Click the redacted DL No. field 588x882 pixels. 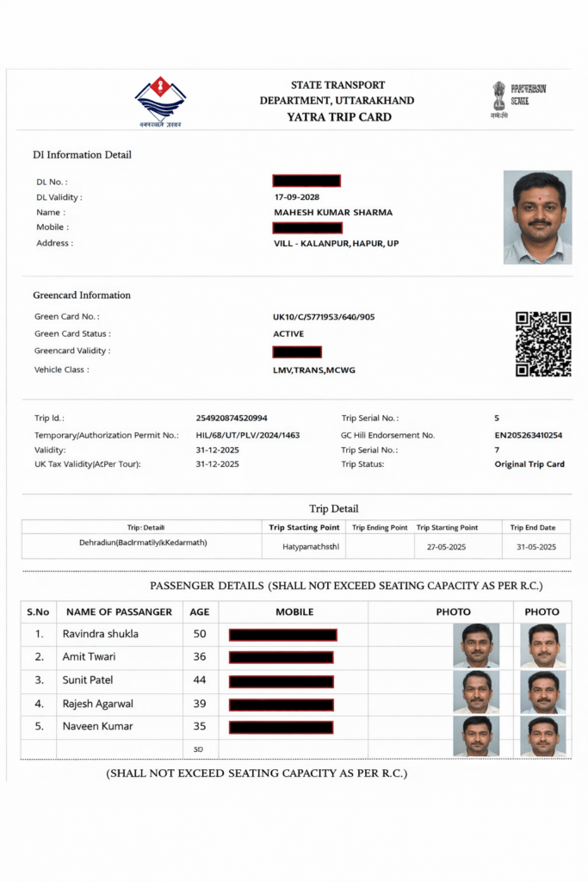tap(306, 181)
